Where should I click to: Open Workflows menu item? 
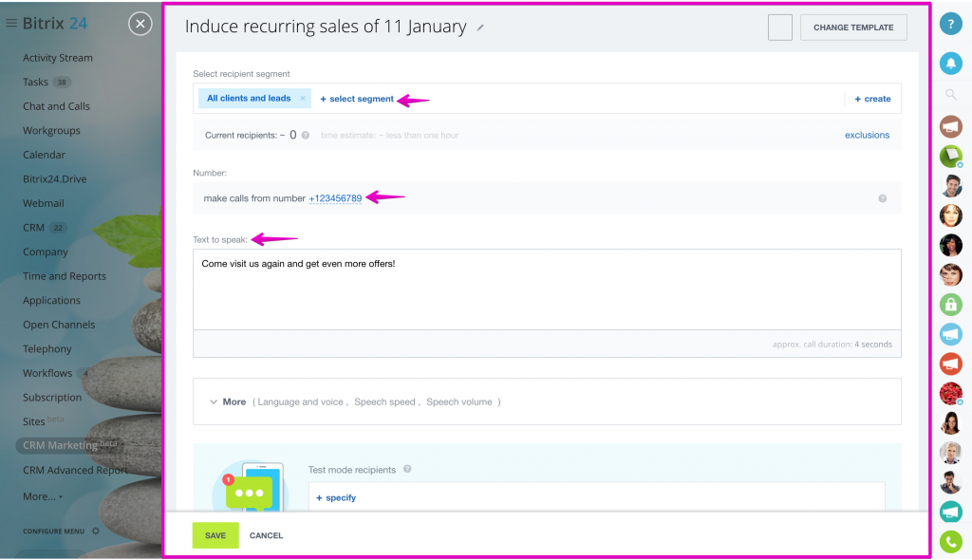click(x=47, y=373)
